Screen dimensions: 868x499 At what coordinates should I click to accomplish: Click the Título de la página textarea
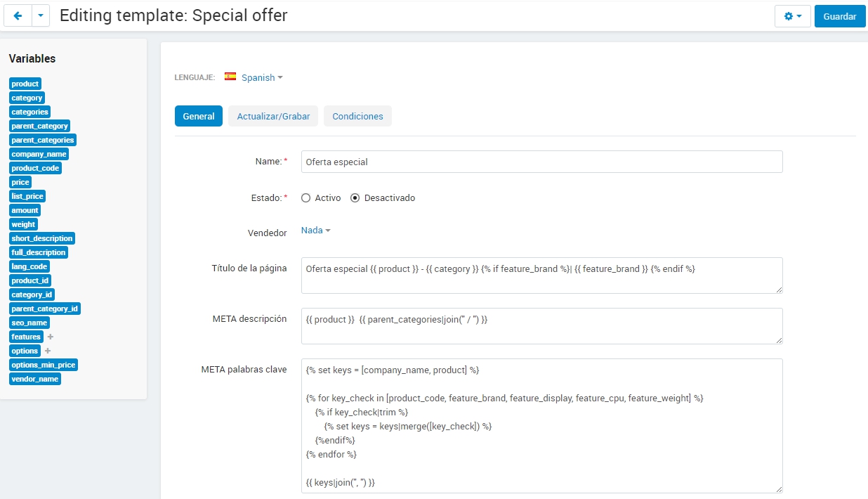(x=541, y=276)
